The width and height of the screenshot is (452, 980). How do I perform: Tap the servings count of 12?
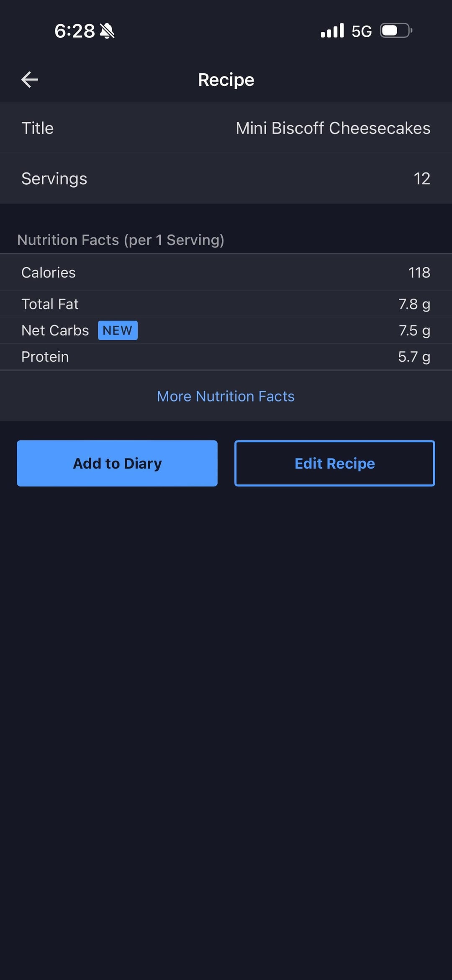click(x=421, y=179)
